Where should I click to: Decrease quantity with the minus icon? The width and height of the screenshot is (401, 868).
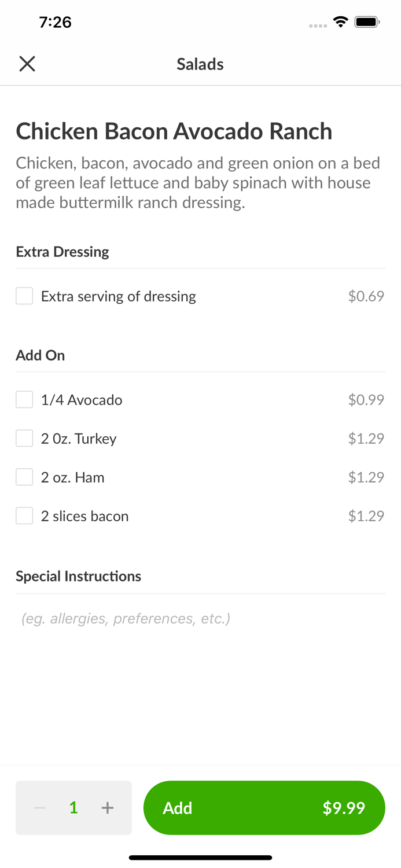point(40,808)
